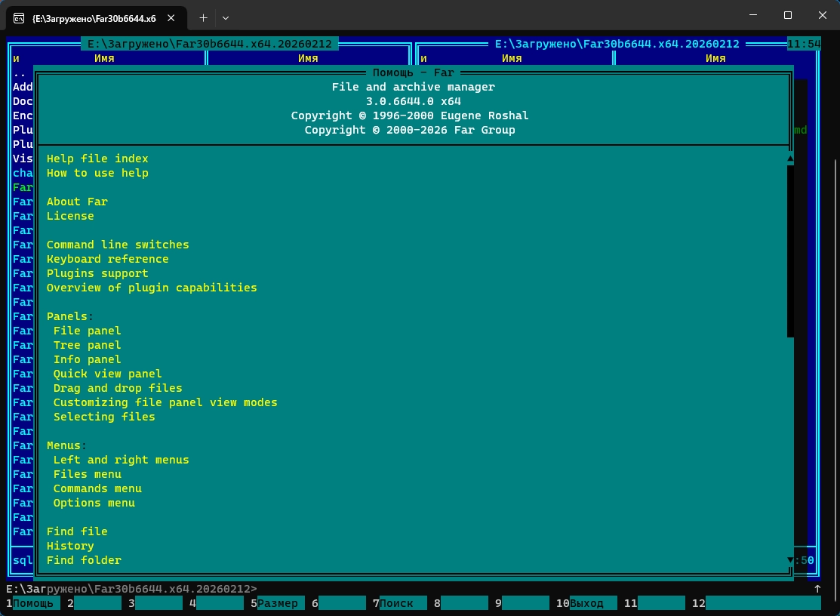Click the right panel path title
The image size is (840, 616).
[617, 44]
